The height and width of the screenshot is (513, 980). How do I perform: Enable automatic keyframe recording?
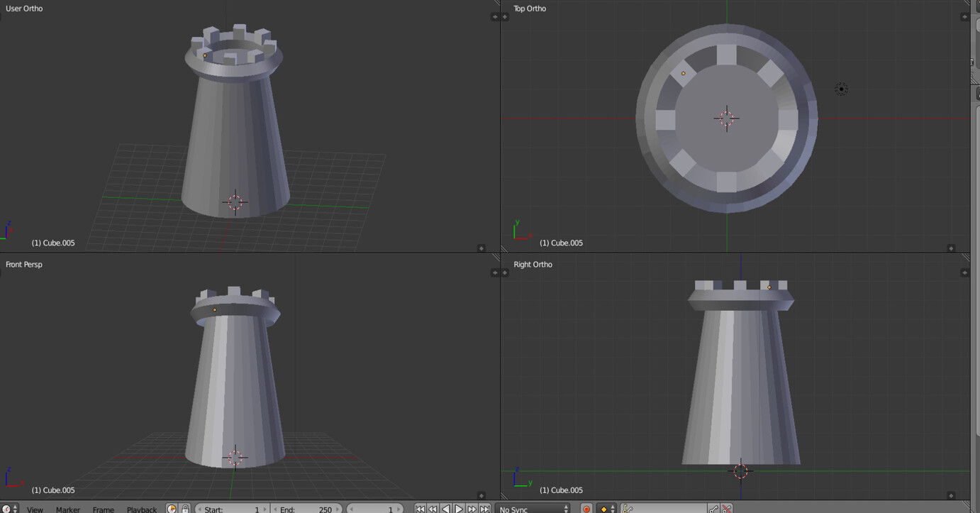pyautogui.click(x=586, y=508)
